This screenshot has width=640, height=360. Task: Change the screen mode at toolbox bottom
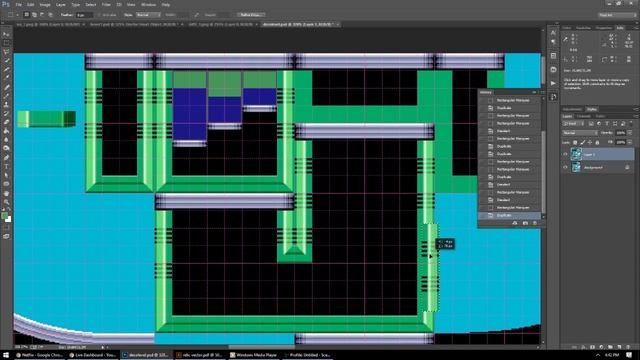pos(6,236)
